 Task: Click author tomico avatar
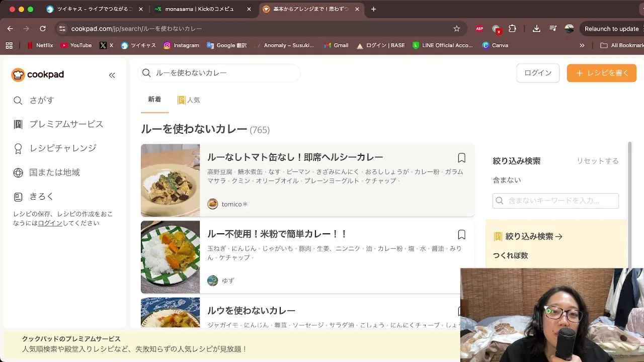click(213, 204)
